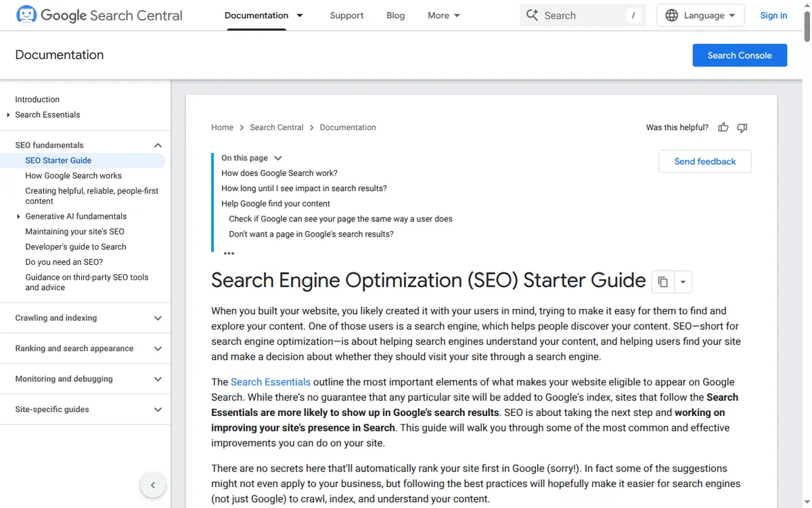Click the thumbs up helpful icon
812x508 pixels.
(x=723, y=127)
